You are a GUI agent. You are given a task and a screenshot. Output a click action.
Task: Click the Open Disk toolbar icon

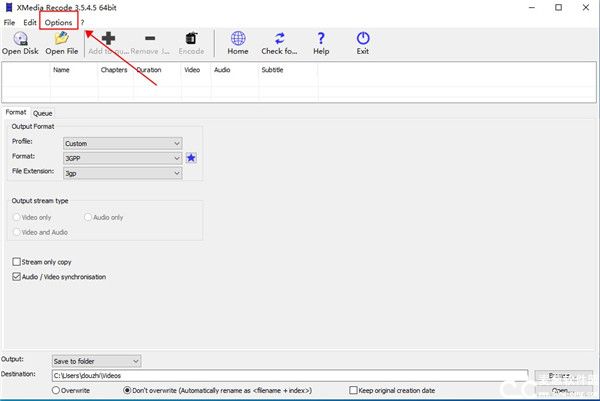[x=20, y=39]
